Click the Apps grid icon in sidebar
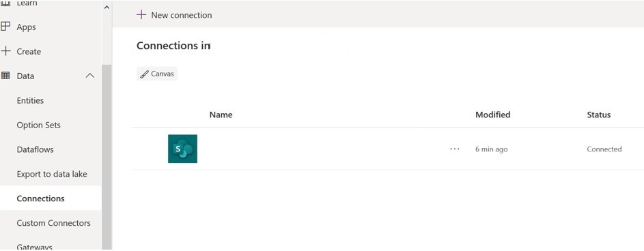This screenshot has height=251, width=644. pyautogui.click(x=5, y=27)
